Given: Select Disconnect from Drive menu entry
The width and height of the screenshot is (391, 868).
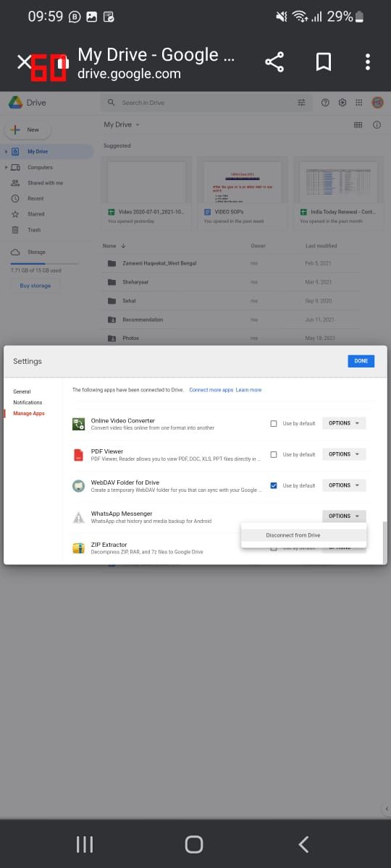Looking at the screenshot, I should coord(304,535).
